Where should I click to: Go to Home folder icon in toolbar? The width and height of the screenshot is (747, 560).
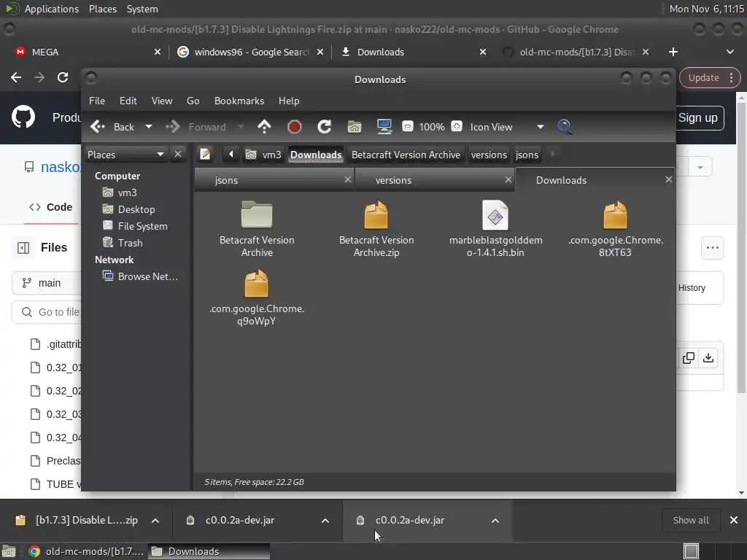click(355, 127)
